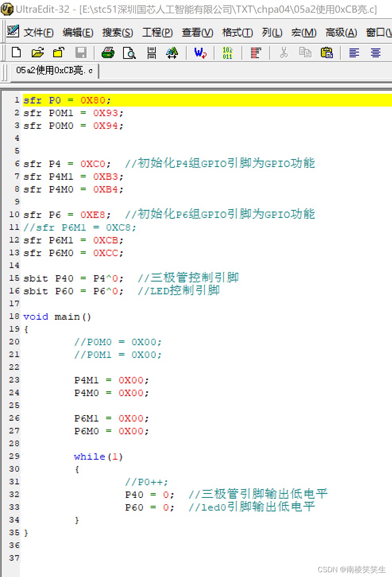Open the 文件(F) menu
Image resolution: width=392 pixels, height=577 pixels.
(x=39, y=32)
